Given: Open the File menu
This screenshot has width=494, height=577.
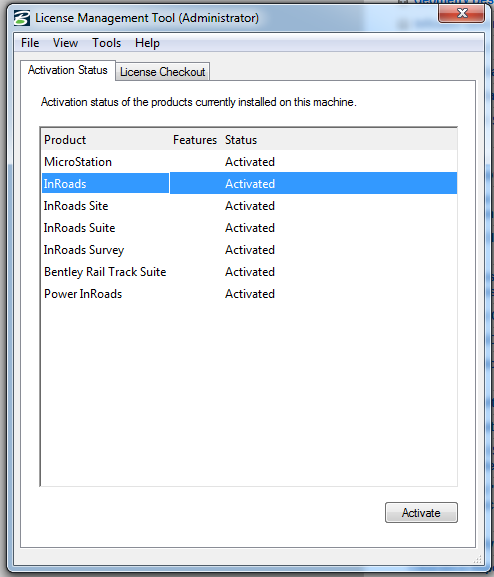Looking at the screenshot, I should coord(30,43).
